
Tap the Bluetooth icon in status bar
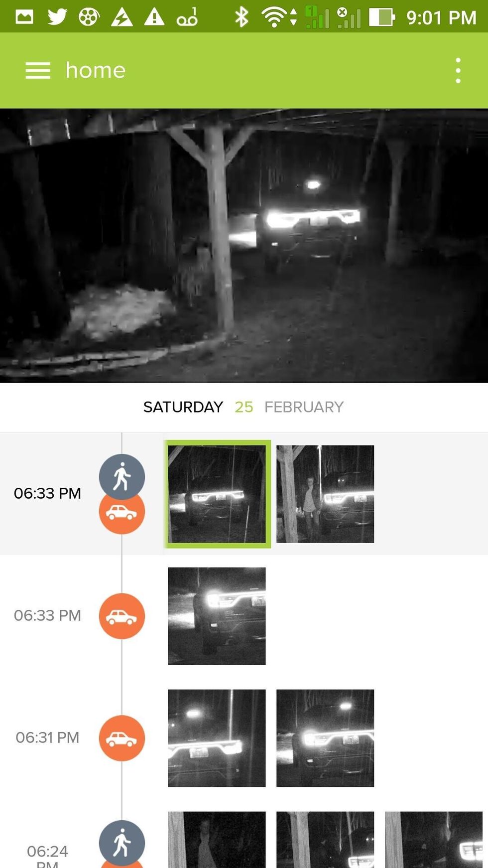pyautogui.click(x=242, y=17)
